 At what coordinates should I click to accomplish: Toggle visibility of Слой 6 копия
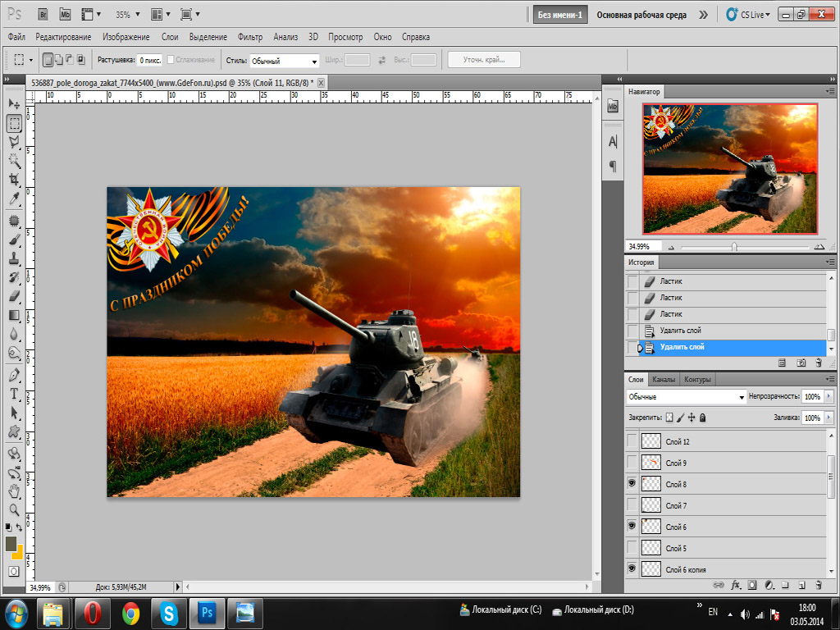(632, 568)
